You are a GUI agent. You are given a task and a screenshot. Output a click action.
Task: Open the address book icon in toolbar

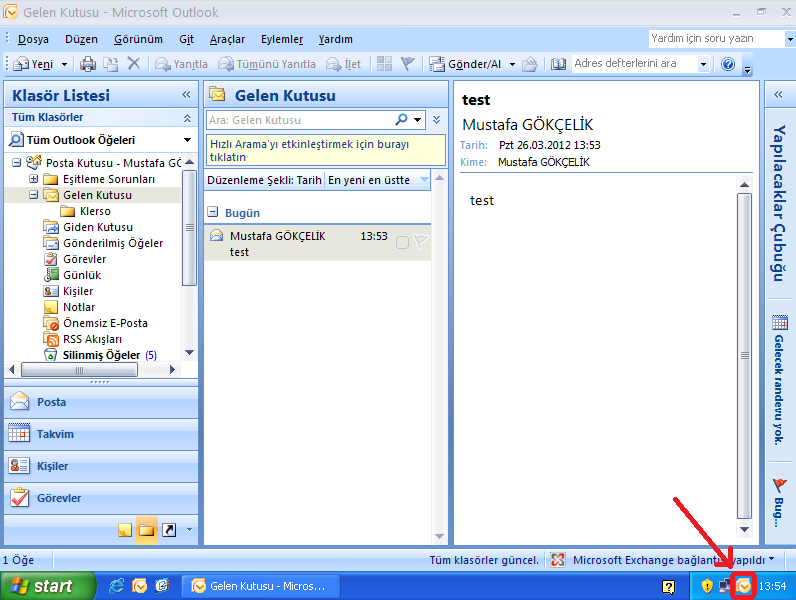558,64
